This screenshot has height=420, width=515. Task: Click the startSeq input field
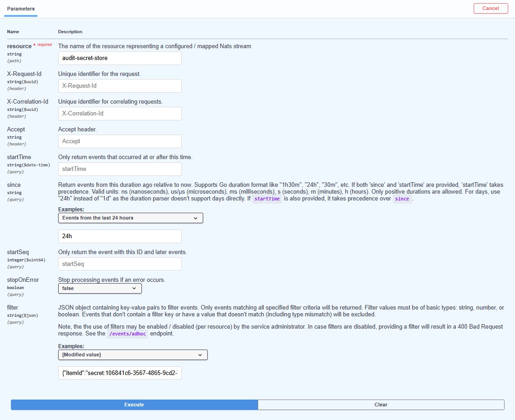pyautogui.click(x=120, y=264)
